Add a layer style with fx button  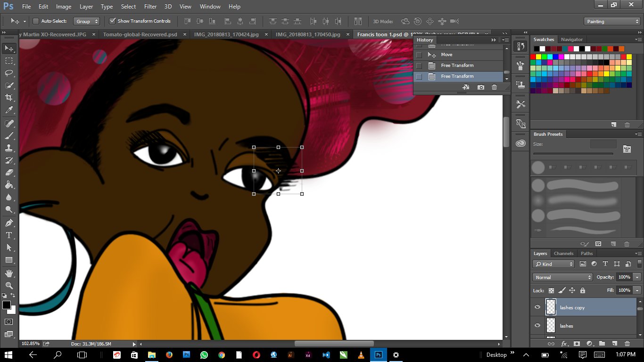[x=563, y=344]
